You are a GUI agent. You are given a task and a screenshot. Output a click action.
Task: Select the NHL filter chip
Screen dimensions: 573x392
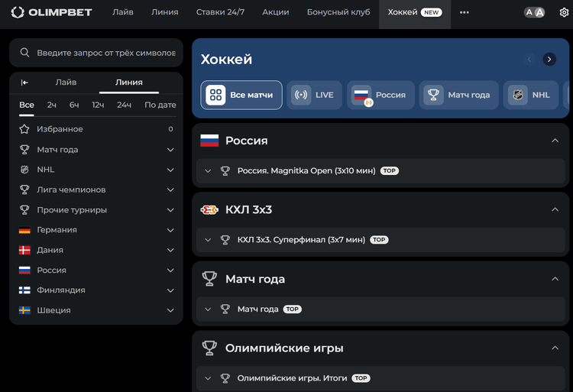tap(529, 96)
